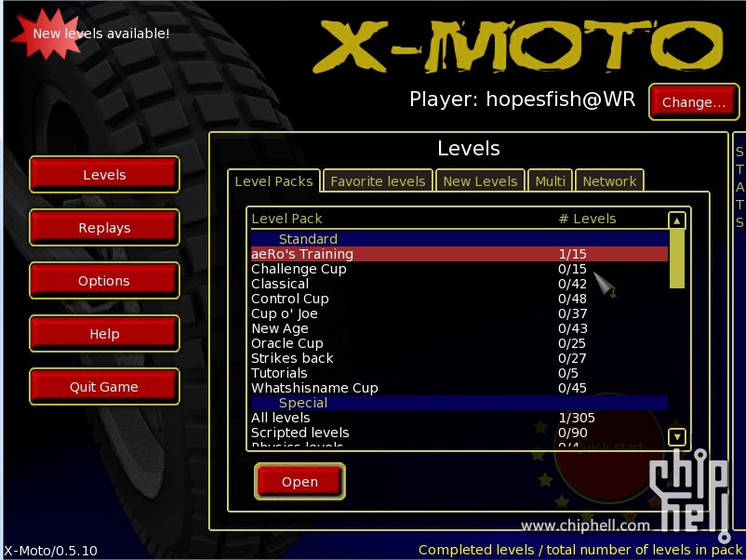Screen dimensions: 746x560
Task: Select the Classical level pack
Action: click(x=460, y=284)
